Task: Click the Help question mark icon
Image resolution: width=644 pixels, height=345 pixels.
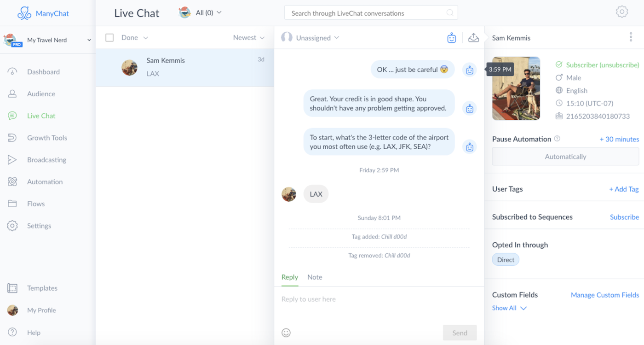Action: (x=12, y=332)
